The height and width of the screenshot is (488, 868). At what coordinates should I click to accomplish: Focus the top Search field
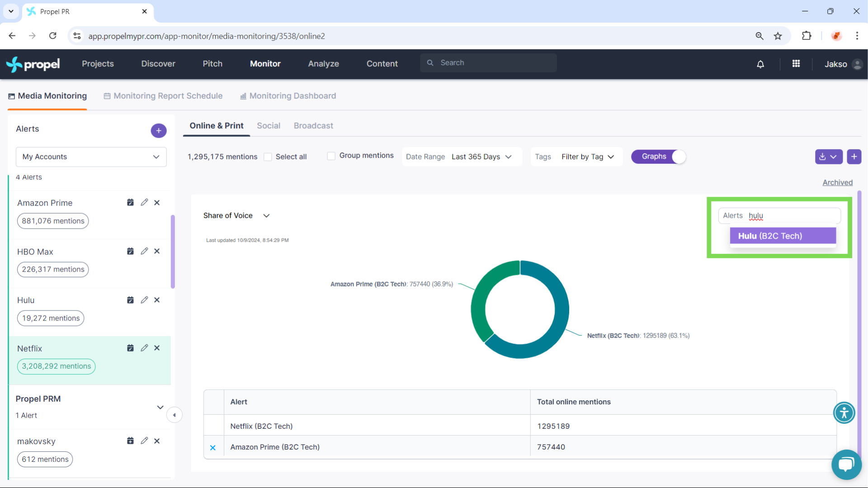[x=488, y=63]
